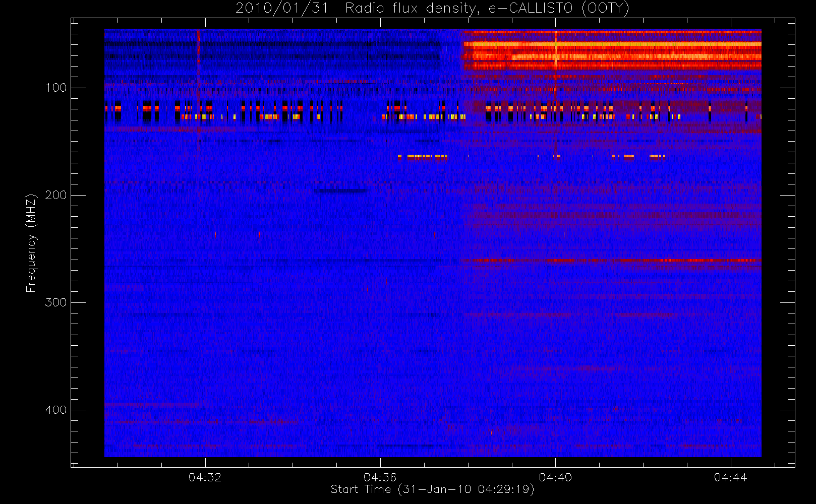Click the red horizontal emission line near 260 MHz
The height and width of the screenshot is (504, 816).
click(611, 261)
